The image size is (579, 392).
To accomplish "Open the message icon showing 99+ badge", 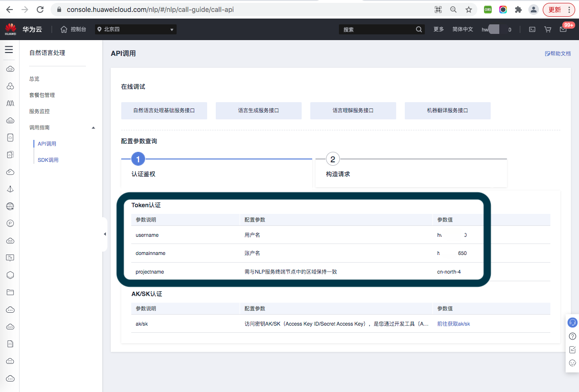I will (563, 29).
